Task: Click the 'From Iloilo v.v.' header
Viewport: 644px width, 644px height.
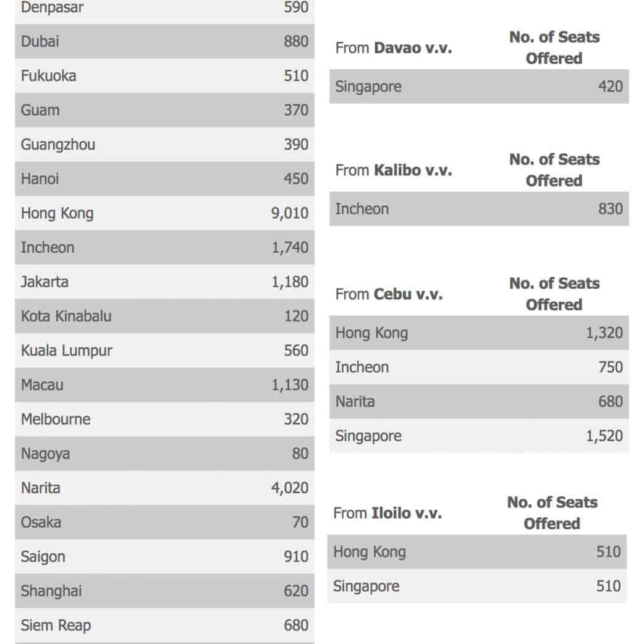Action: pos(388,513)
